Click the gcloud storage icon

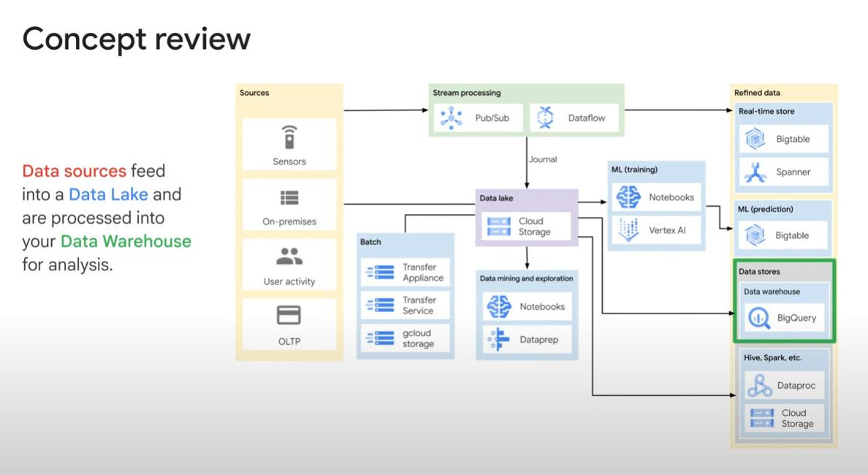380,338
